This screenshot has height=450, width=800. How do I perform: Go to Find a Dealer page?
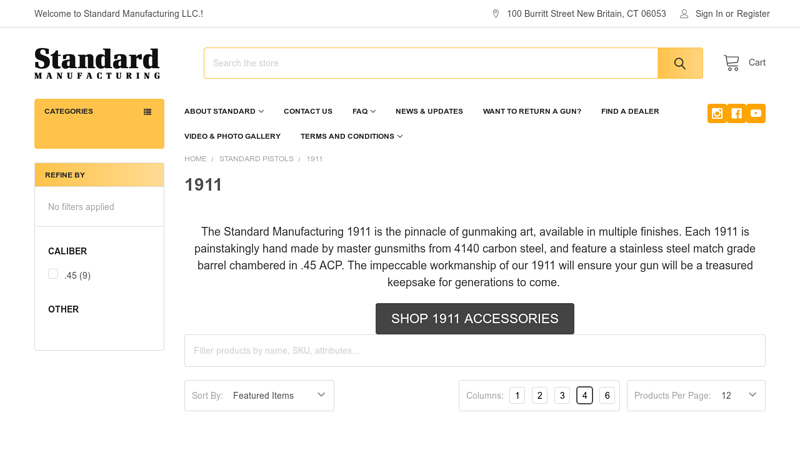[x=630, y=111]
